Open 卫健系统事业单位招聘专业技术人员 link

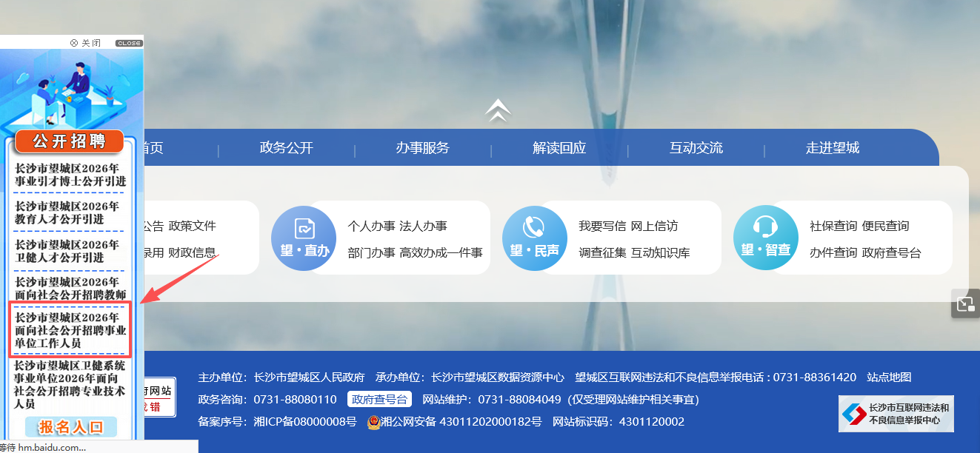(70, 384)
